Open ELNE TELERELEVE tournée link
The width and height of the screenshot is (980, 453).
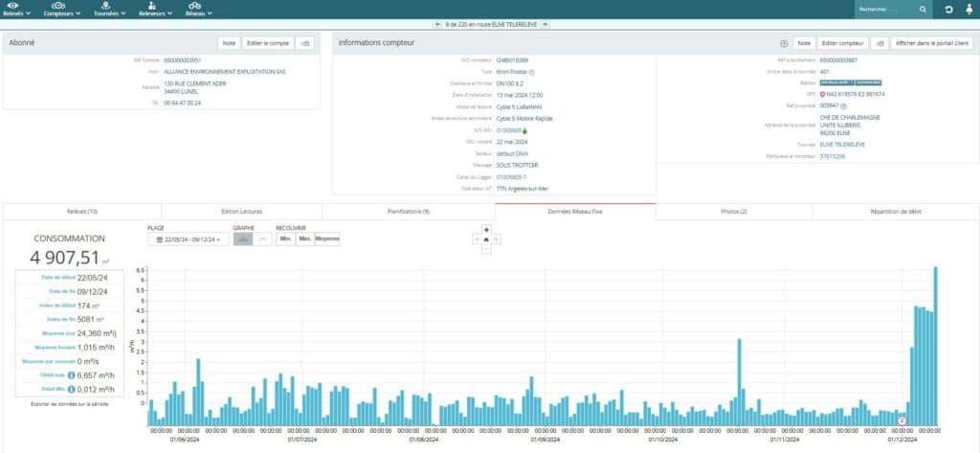tap(842, 144)
